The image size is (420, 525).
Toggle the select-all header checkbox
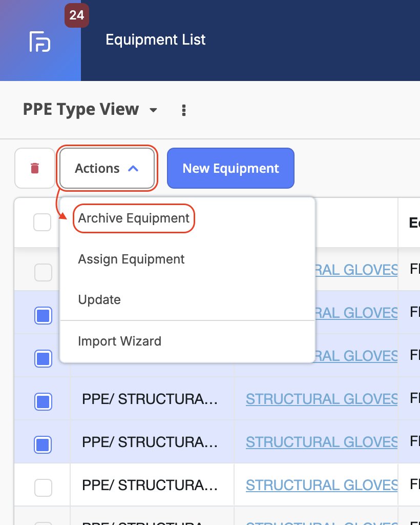[42, 223]
